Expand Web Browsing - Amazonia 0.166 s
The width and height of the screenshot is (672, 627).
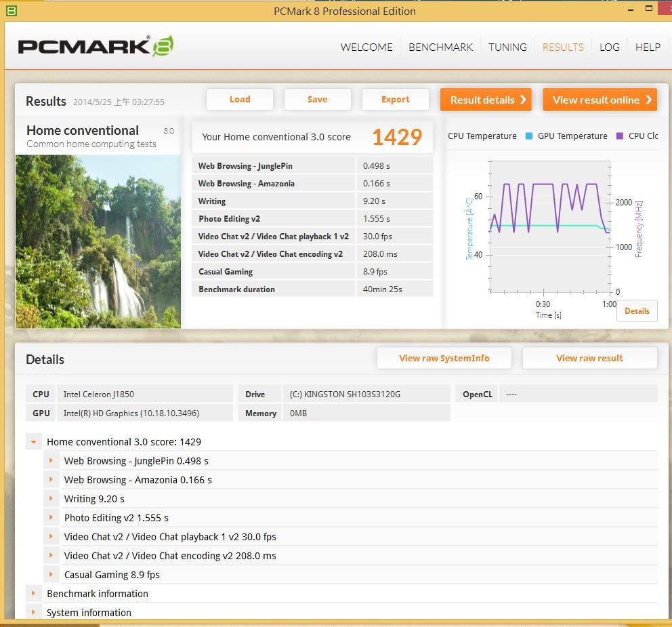point(51,479)
